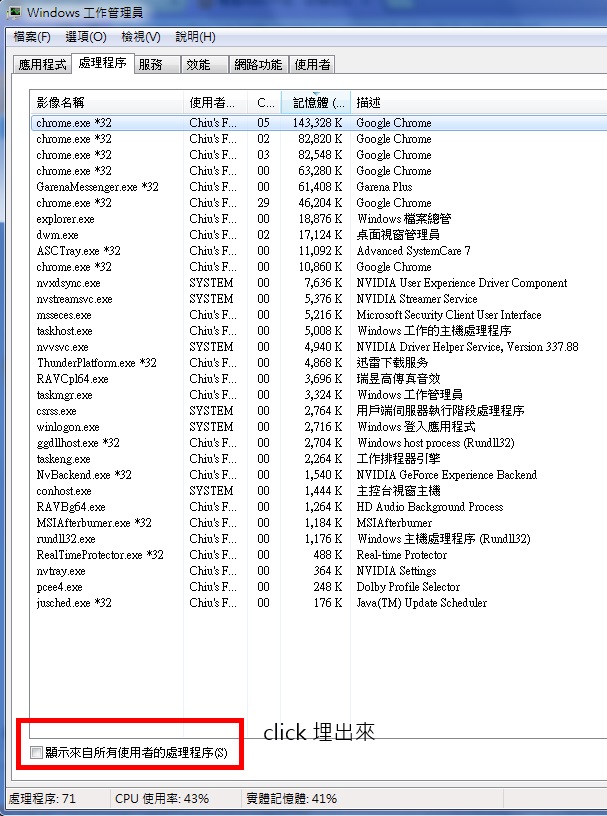Sort by 使用者 column header
Viewport: 607px width, 816px height.
click(215, 103)
